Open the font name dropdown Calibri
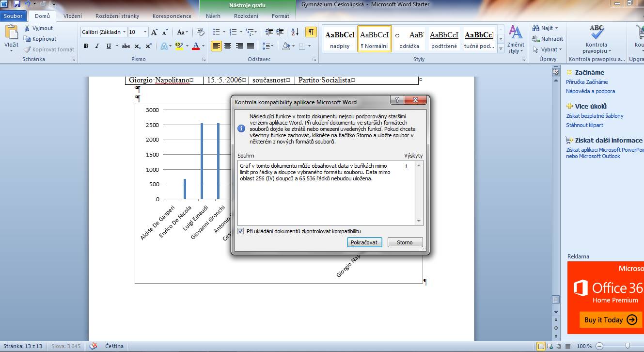Viewport: 644px width, 352px height. click(125, 32)
